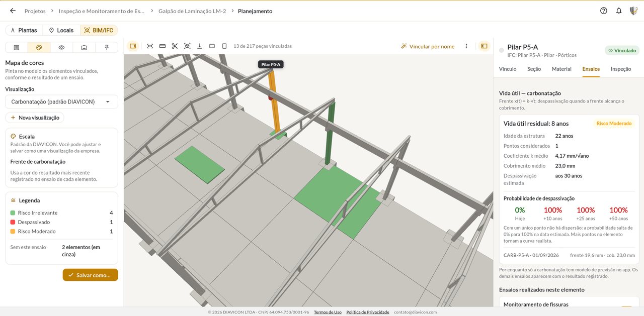Image resolution: width=644 pixels, height=316 pixels.
Task: Click the download export icon
Action: click(x=200, y=46)
